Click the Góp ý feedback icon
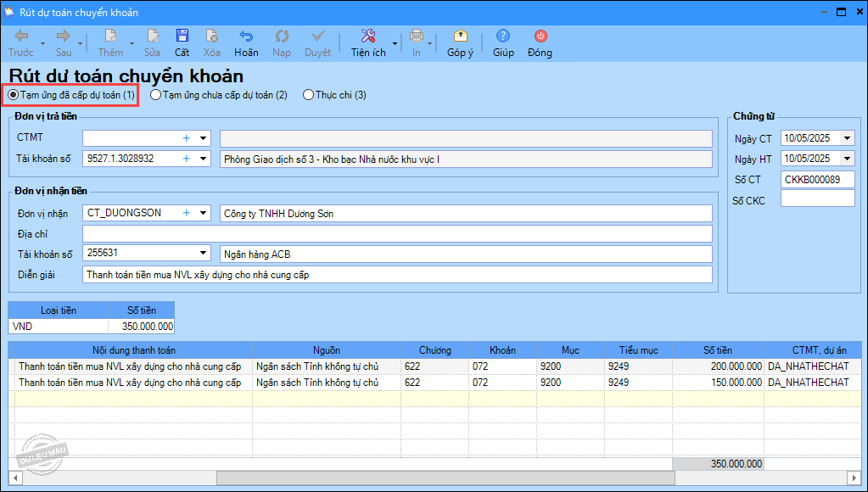The height and width of the screenshot is (492, 868). click(x=460, y=36)
